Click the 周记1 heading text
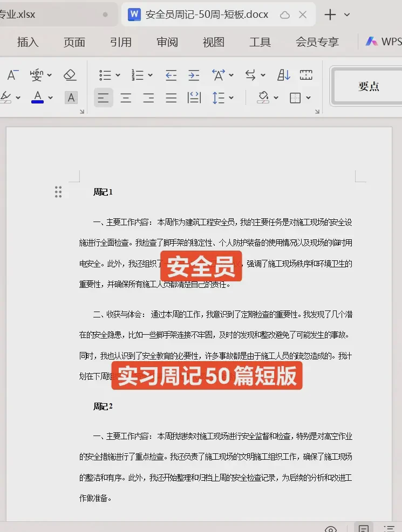Screen dimensions: 402x532 [103, 192]
